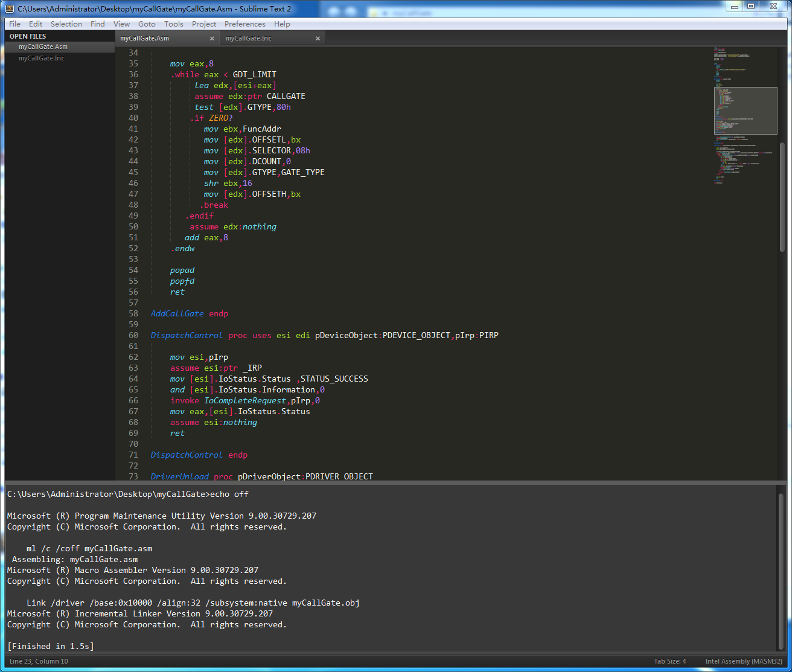Screen dimensions: 792x672
Task: Change the Tab Size: 4 indentation setting
Action: [x=670, y=661]
